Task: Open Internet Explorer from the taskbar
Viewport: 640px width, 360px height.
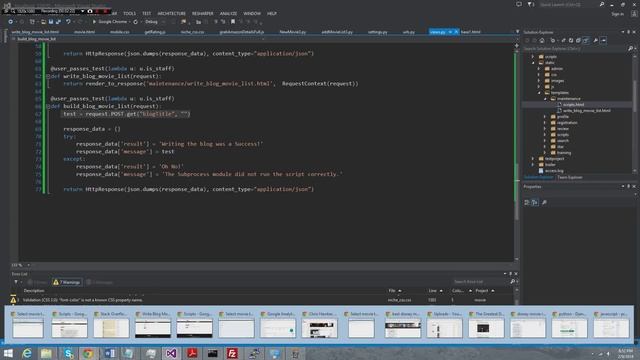Action: (x=27, y=353)
